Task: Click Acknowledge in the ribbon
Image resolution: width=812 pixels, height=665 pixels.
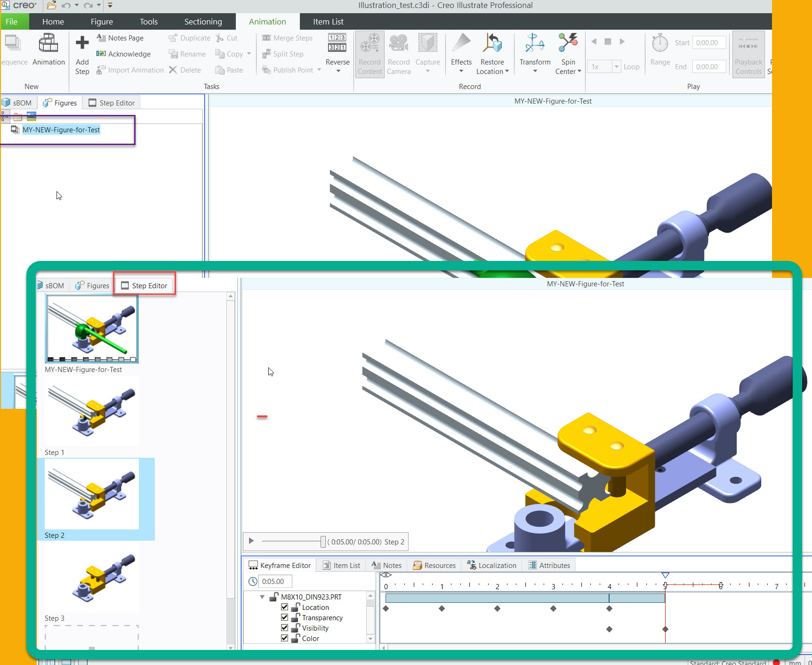Action: pos(123,54)
